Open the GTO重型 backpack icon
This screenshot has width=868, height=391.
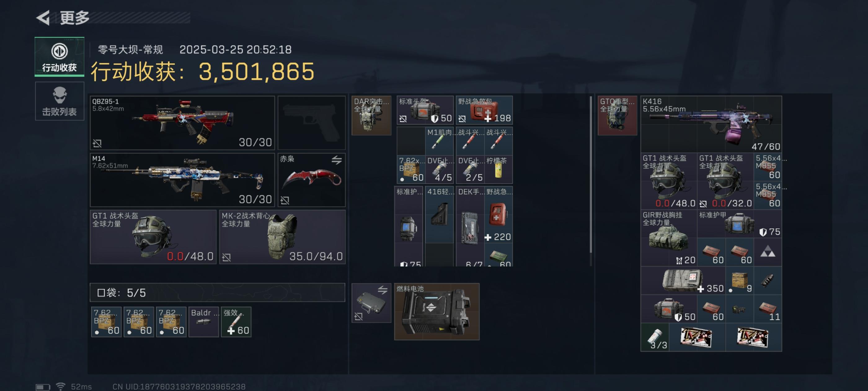click(618, 115)
